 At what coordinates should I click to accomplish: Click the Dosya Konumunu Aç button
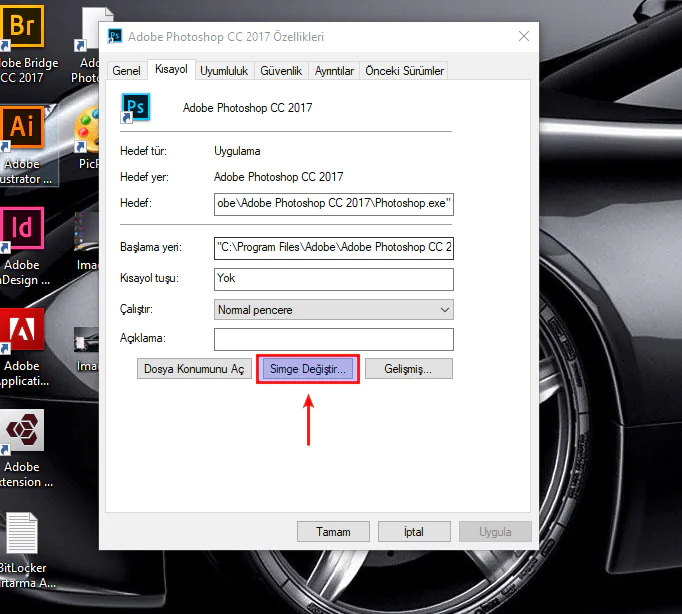coord(194,369)
